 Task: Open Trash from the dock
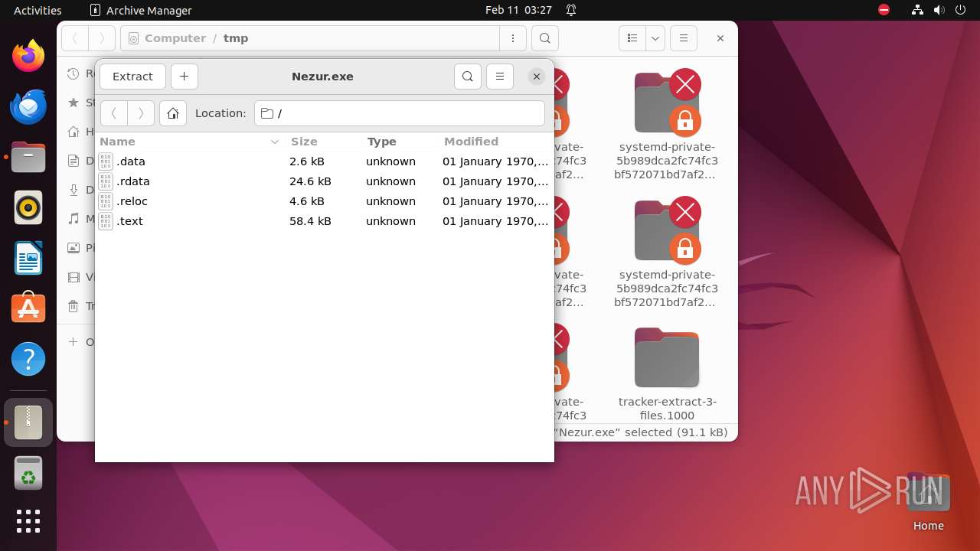(28, 472)
